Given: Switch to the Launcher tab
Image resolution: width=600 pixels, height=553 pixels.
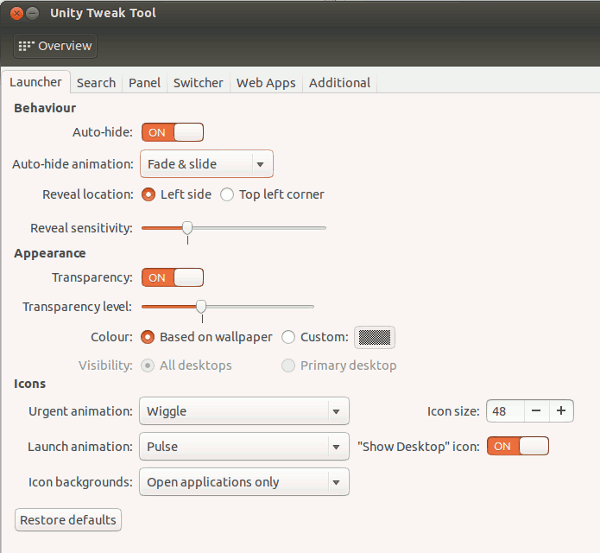Looking at the screenshot, I should (36, 82).
